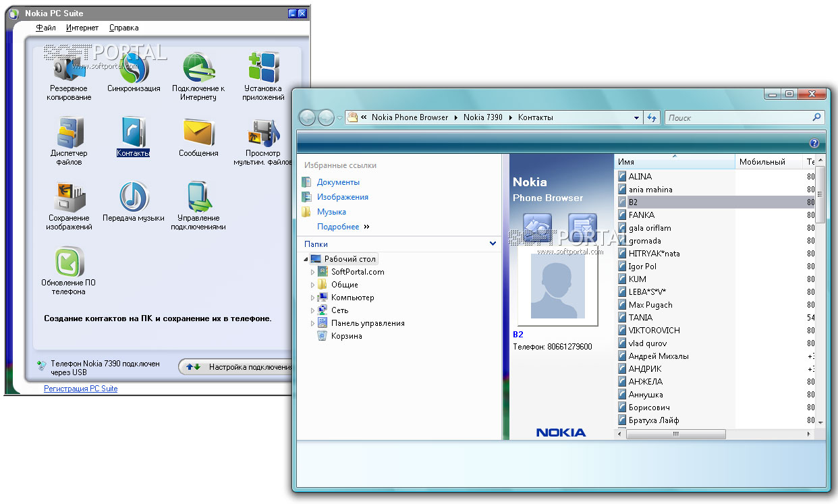Viewport: 838px width, 504px height.
Task: Open Регистрация PC Suite link
Action: point(81,389)
